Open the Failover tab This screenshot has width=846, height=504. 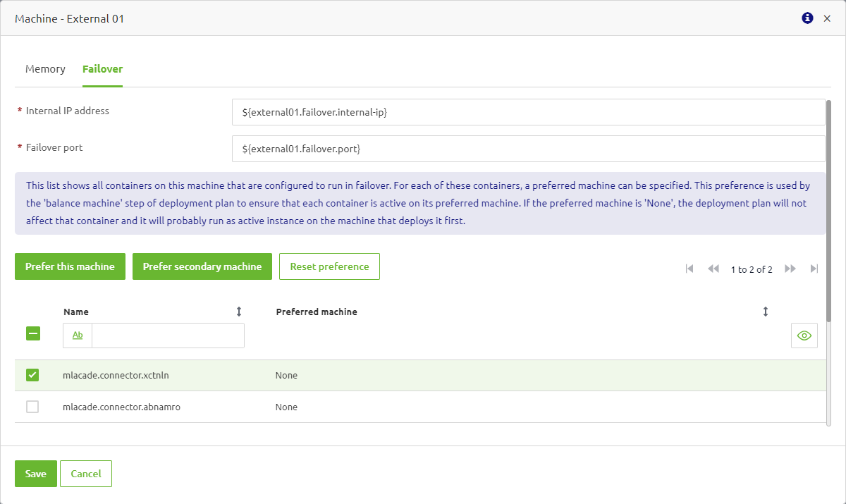pyautogui.click(x=102, y=68)
